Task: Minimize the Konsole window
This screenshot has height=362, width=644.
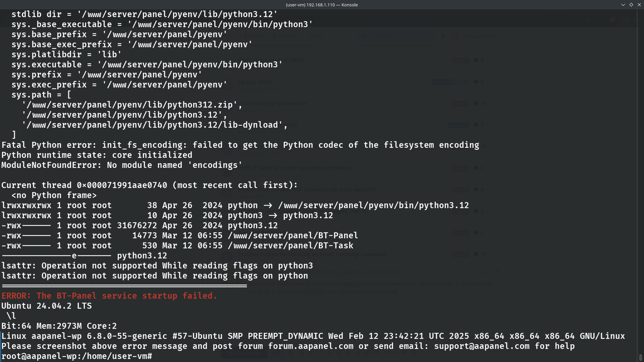Action: click(623, 5)
